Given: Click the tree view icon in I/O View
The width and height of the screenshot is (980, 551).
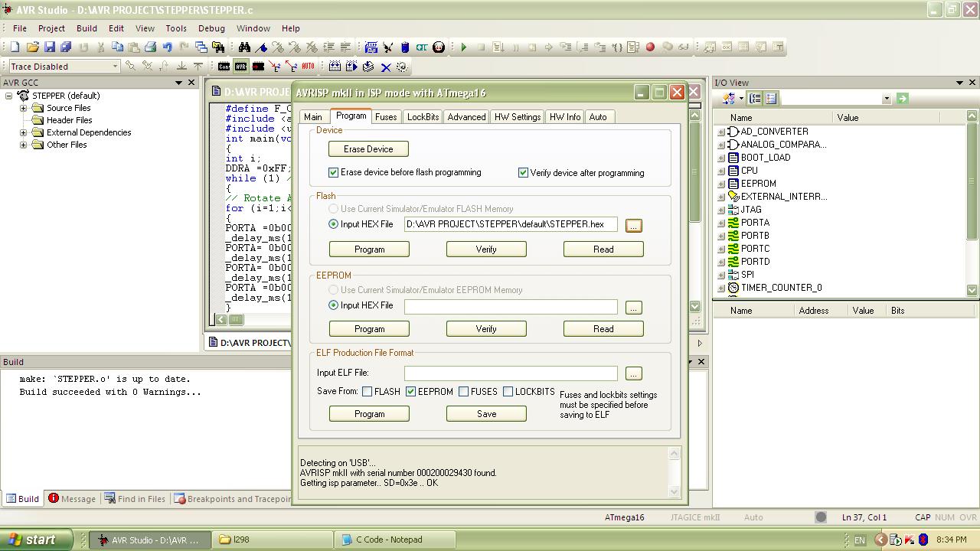Looking at the screenshot, I should (x=755, y=98).
